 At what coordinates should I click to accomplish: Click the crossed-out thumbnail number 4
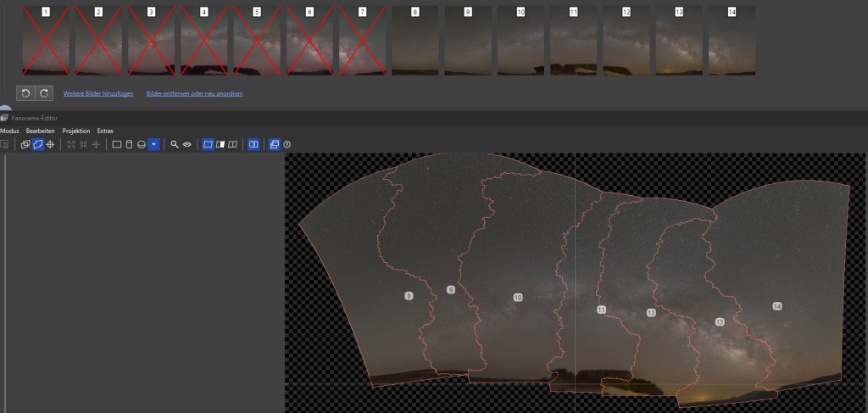tap(203, 41)
